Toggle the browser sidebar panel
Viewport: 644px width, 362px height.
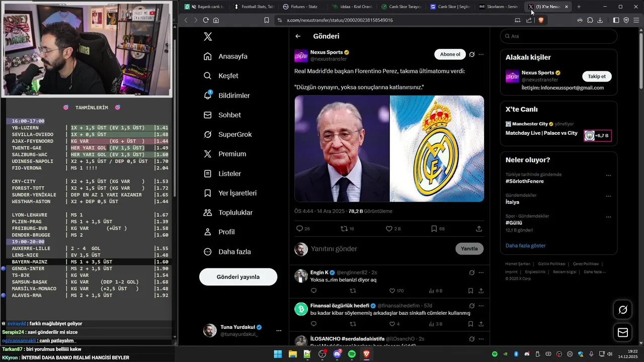(616, 20)
